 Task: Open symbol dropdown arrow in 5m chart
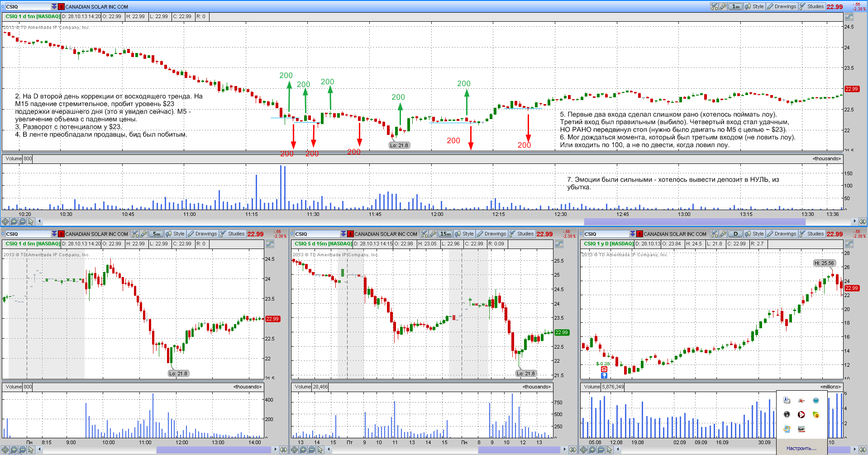click(54, 234)
